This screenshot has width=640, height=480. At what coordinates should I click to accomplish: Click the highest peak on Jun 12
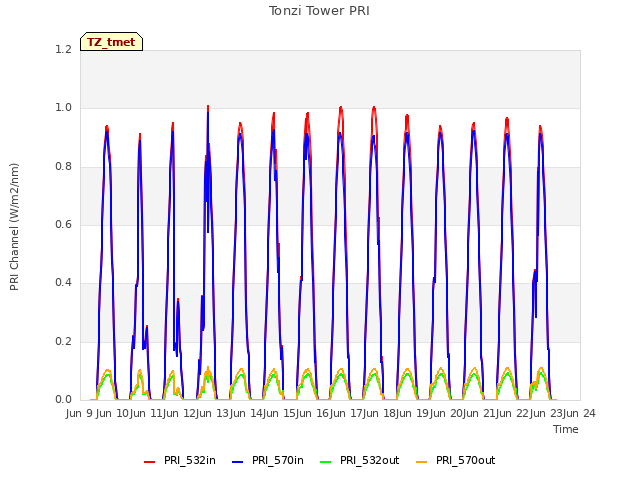tap(208, 106)
